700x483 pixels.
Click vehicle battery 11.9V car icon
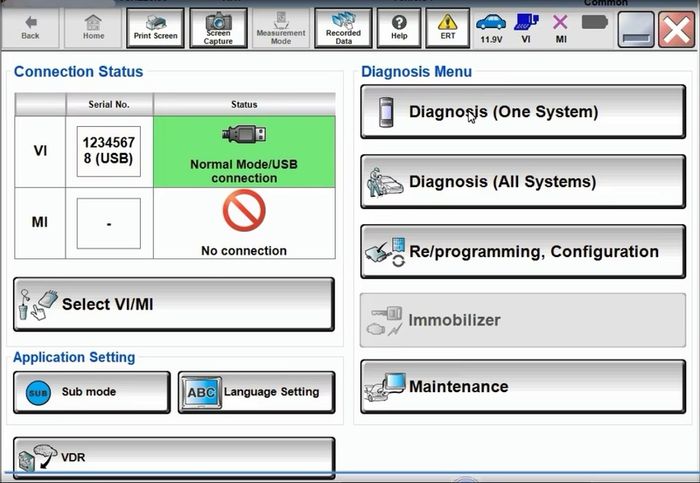(491, 22)
